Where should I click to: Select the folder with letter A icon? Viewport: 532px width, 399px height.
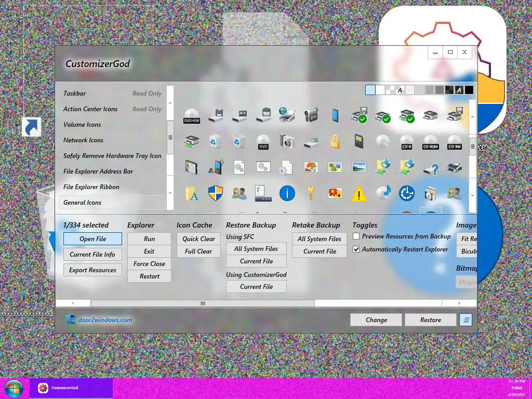192,193
